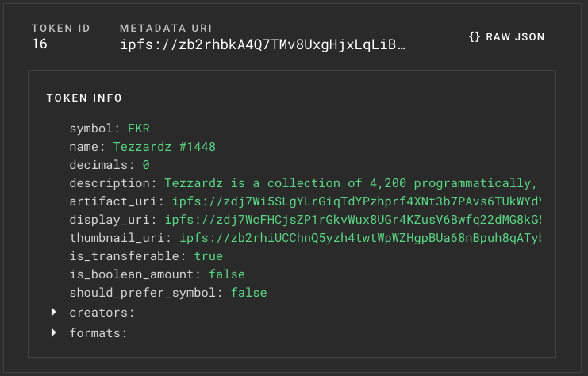Click the formats disclosure triangle

54,332
